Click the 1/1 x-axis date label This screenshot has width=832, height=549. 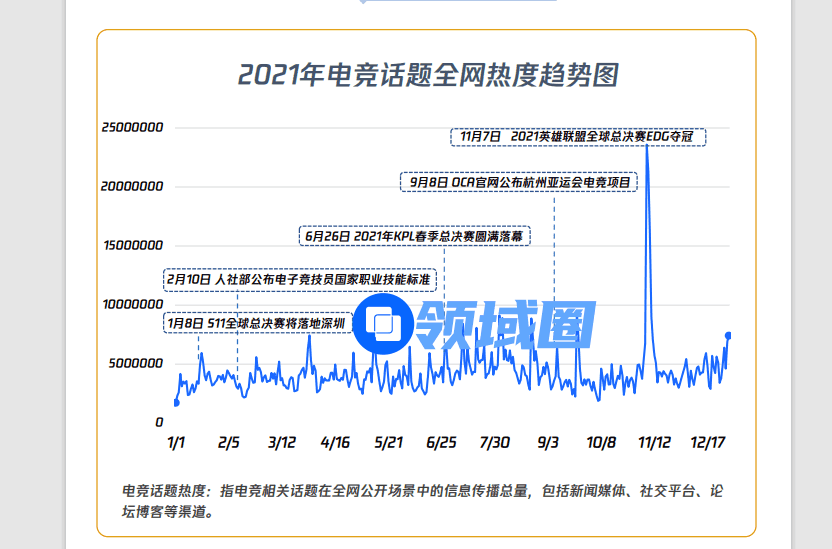(x=176, y=442)
